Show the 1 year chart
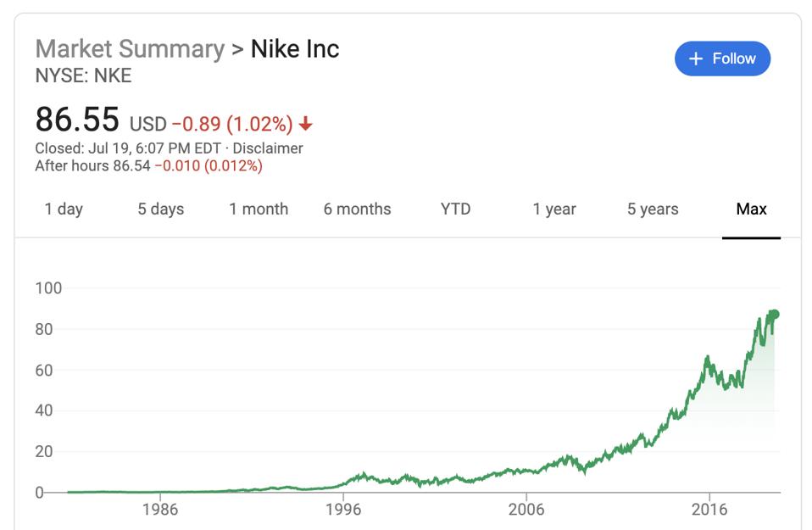The height and width of the screenshot is (530, 812). point(554,209)
